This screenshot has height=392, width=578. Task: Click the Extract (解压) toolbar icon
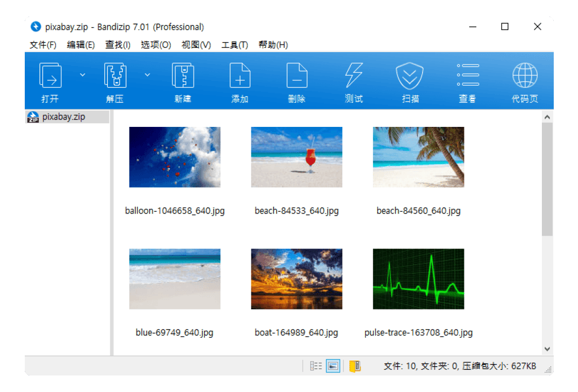pos(115,76)
